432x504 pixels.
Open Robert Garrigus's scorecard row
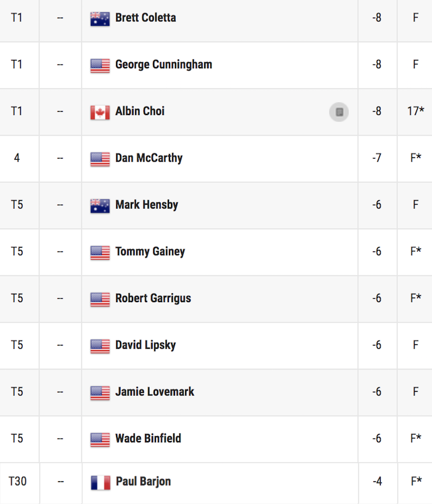[216, 299]
